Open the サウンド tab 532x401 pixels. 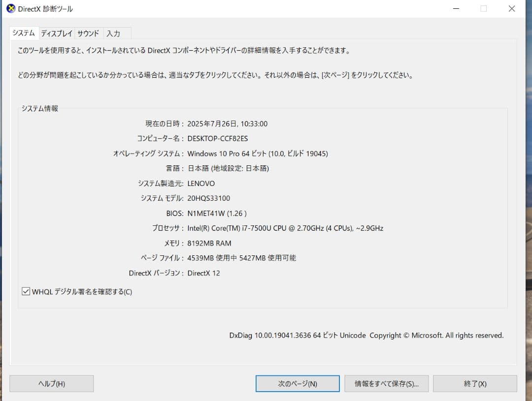tap(88, 33)
